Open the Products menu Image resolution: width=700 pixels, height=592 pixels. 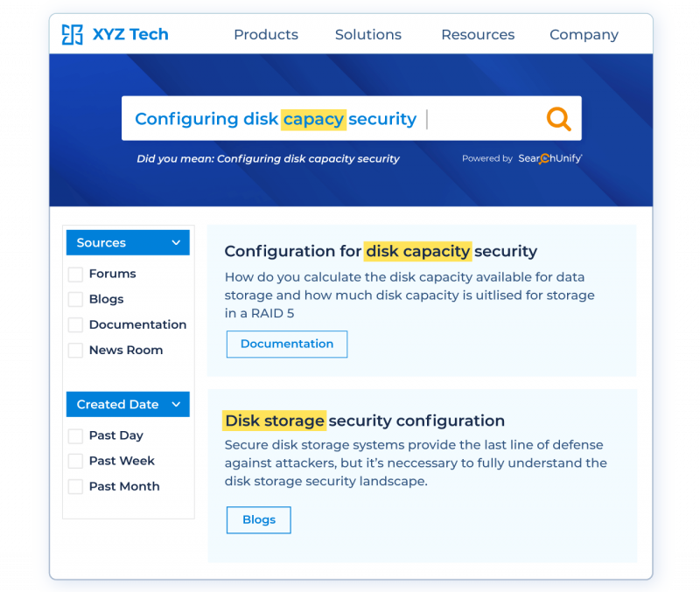(x=266, y=34)
